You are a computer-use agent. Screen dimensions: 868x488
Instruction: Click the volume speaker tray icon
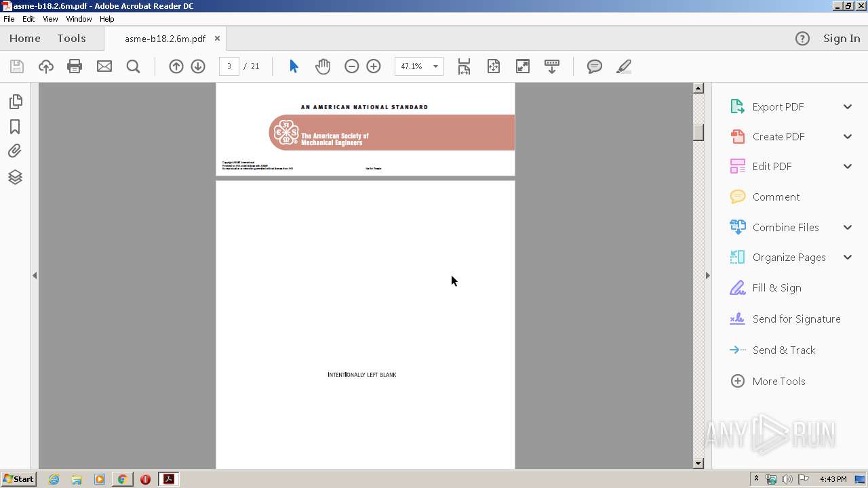[787, 479]
